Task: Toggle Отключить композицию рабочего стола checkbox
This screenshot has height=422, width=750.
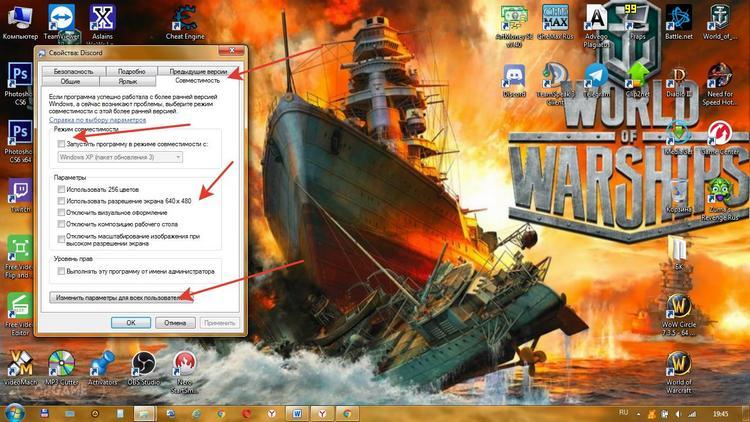Action: tap(61, 224)
